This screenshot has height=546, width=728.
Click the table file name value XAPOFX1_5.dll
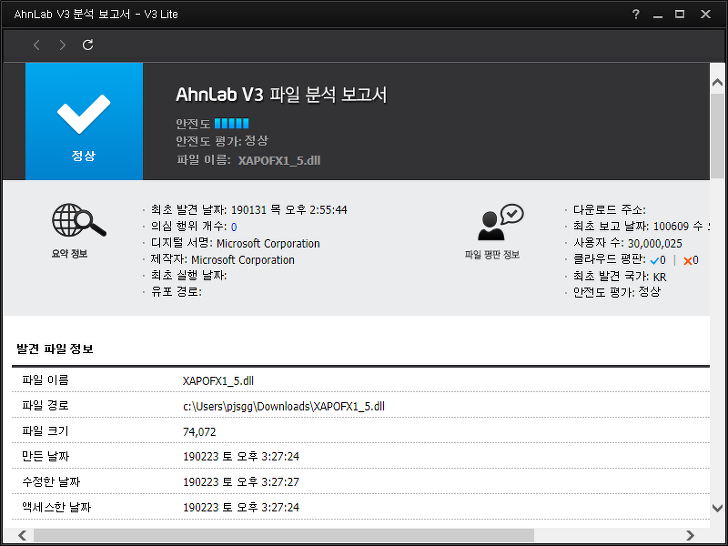(x=218, y=381)
